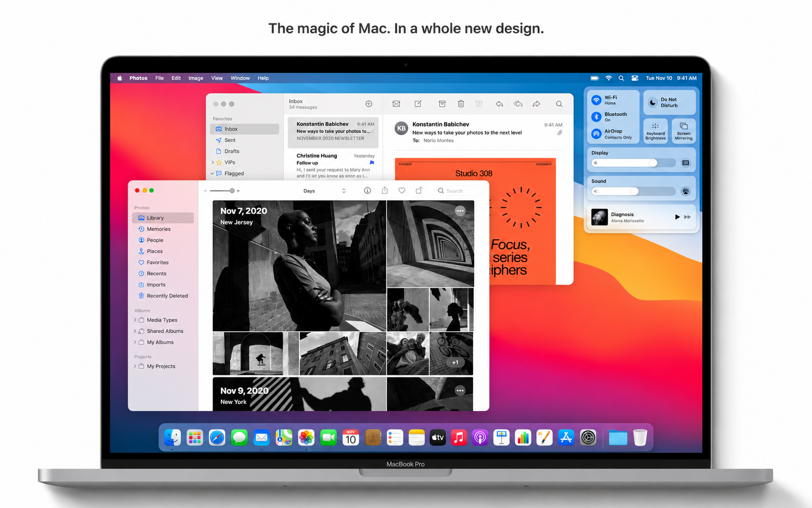Image resolution: width=812 pixels, height=508 pixels.
Task: Click the Share icon in Photos toolbar
Action: tap(384, 190)
